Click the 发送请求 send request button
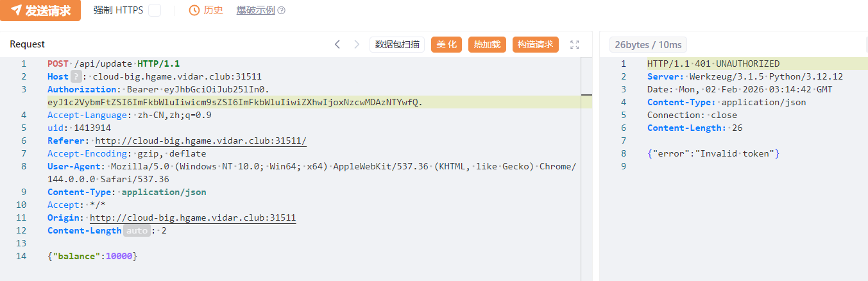 (x=40, y=10)
